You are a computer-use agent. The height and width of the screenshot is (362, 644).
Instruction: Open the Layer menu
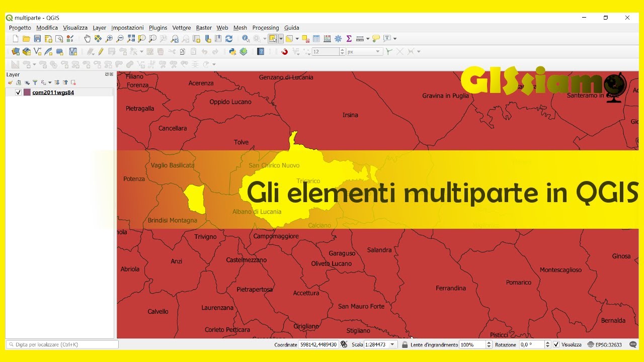click(99, 28)
